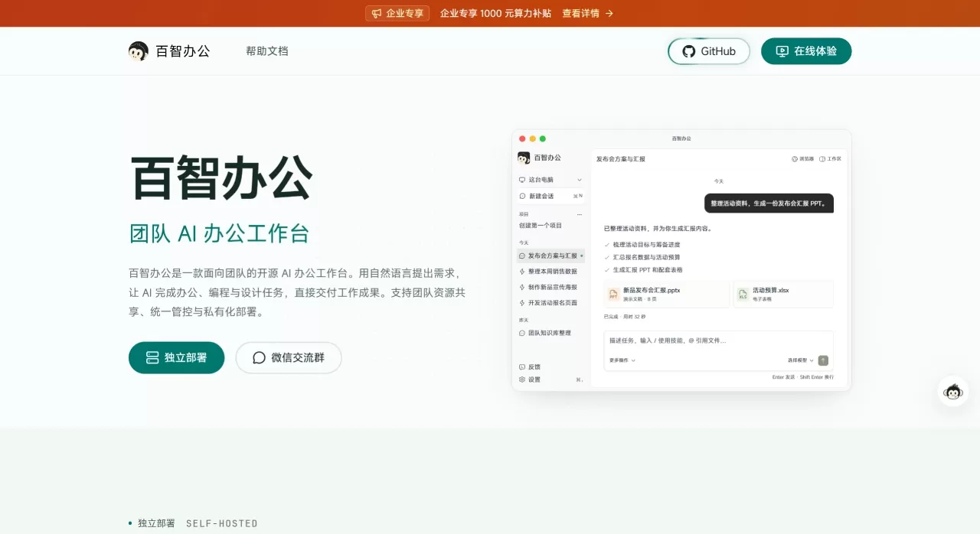Start a 新建会话 new conversation

[551, 196]
